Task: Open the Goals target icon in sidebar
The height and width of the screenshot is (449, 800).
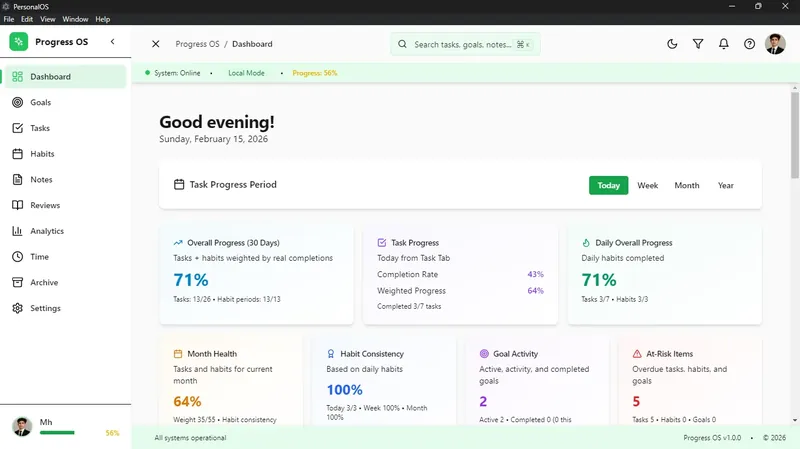Action: pyautogui.click(x=17, y=102)
